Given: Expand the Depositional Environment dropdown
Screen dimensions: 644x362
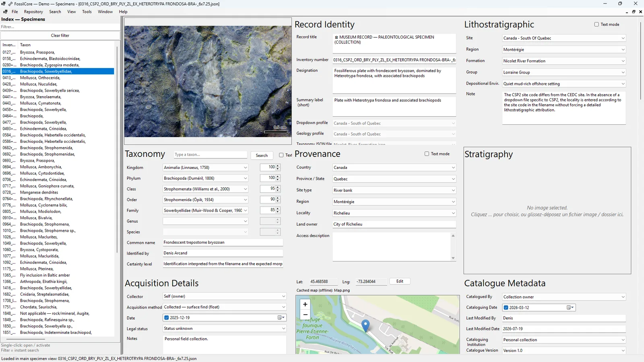Looking at the screenshot, I should [564, 84].
